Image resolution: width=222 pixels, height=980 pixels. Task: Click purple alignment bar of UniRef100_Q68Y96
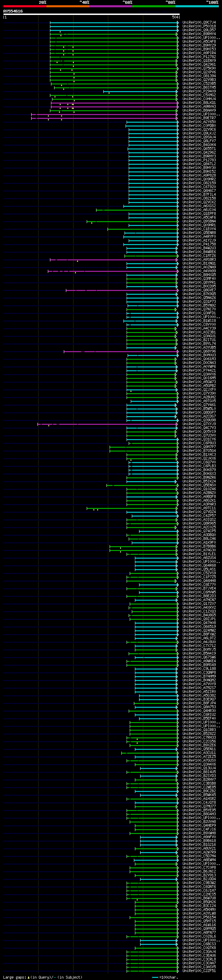pyautogui.click(x=121, y=351)
